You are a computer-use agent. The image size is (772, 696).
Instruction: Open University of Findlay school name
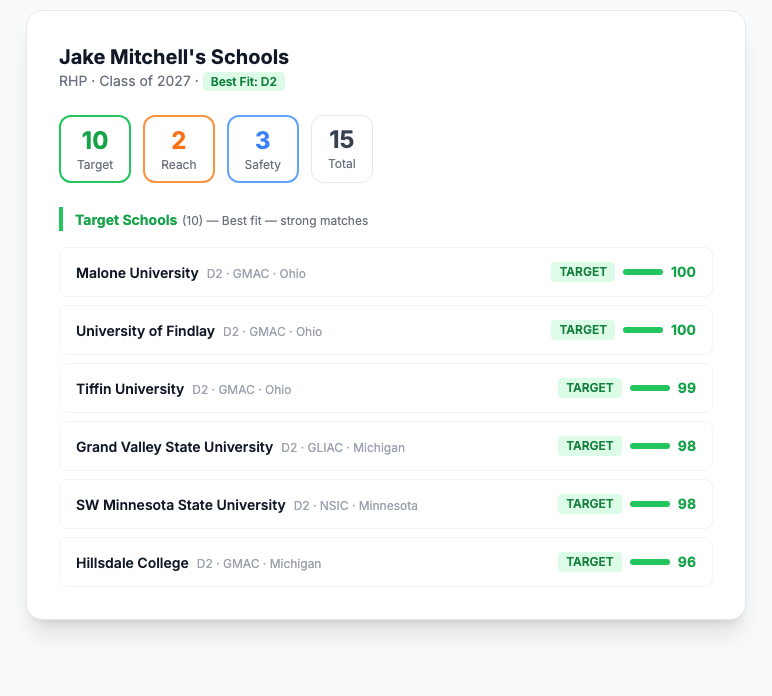click(145, 331)
